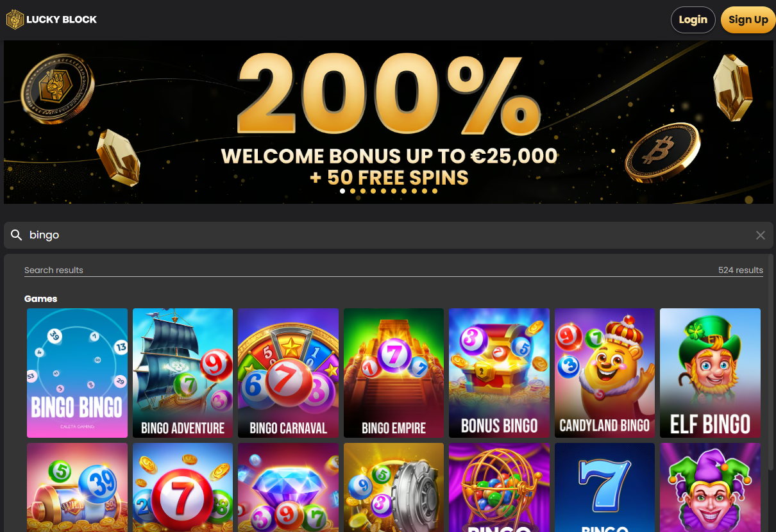Image resolution: width=776 pixels, height=532 pixels.
Task: Open the Bonus Bingo game
Action: (x=499, y=373)
